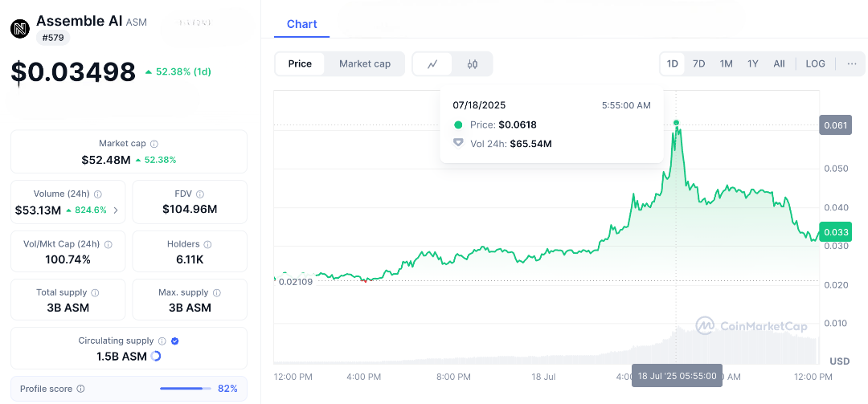Click the ASM ticker symbol text
Viewport: 868px width, 404px height.
click(135, 22)
